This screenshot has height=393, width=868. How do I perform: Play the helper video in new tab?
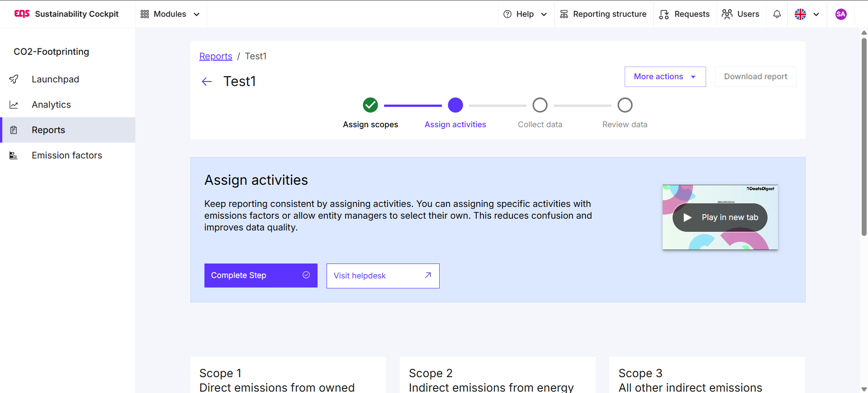[720, 217]
